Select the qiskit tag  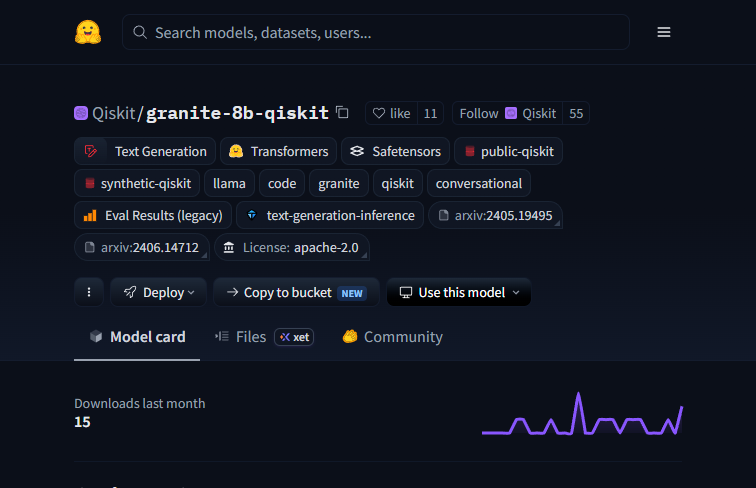click(x=398, y=183)
